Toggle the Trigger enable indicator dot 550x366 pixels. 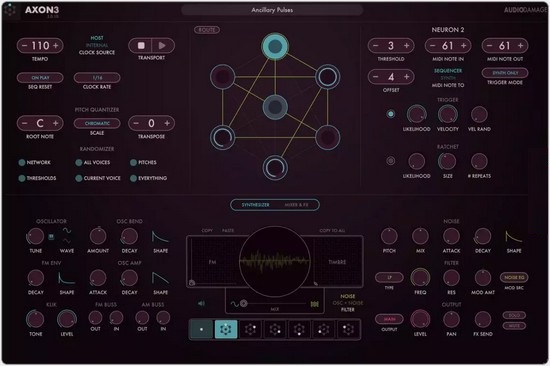(x=390, y=114)
